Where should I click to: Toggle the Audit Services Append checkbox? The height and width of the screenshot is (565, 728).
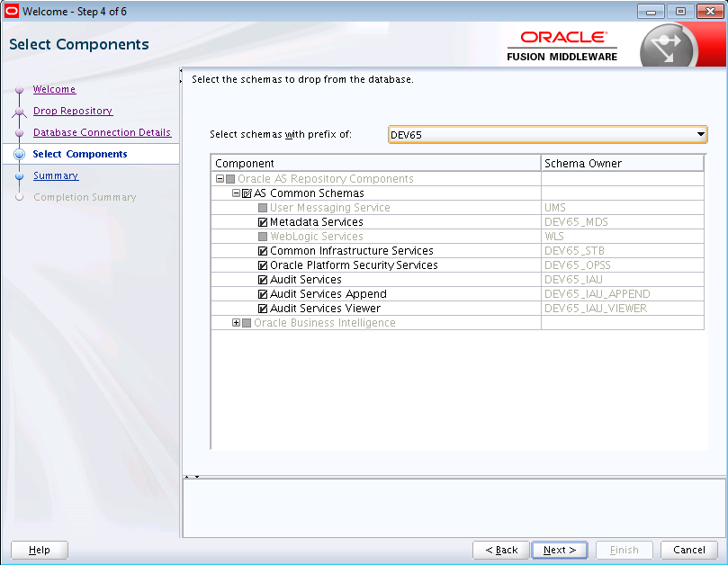[x=263, y=294]
